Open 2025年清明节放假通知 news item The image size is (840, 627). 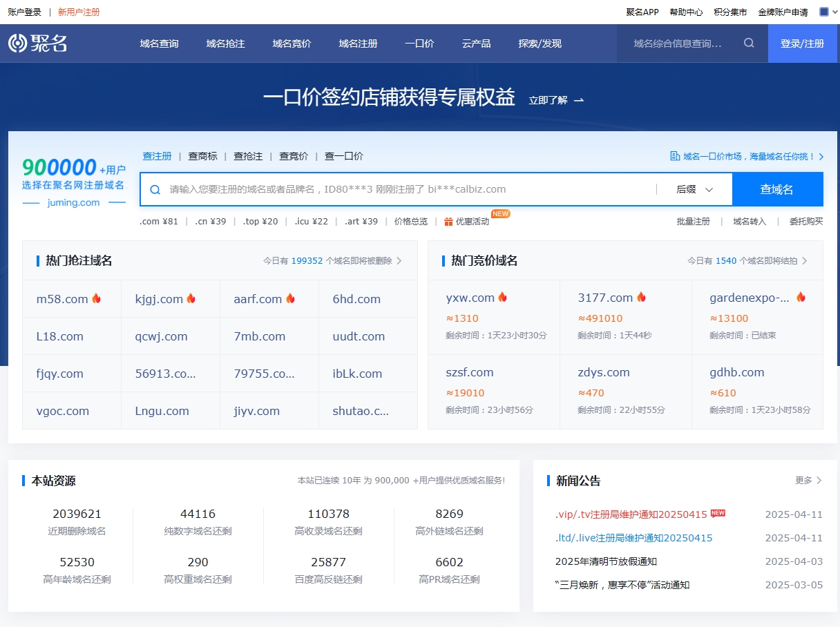point(606,561)
